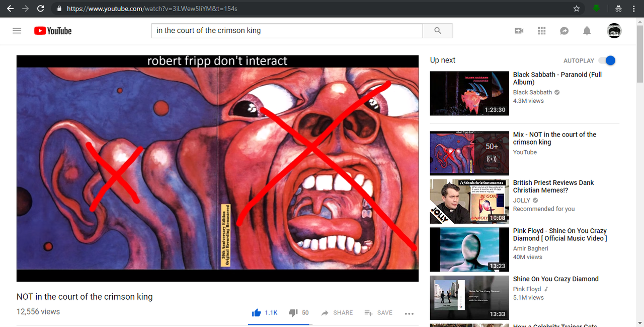Click the URL address bar
The height and width of the screenshot is (327, 644).
317,9
